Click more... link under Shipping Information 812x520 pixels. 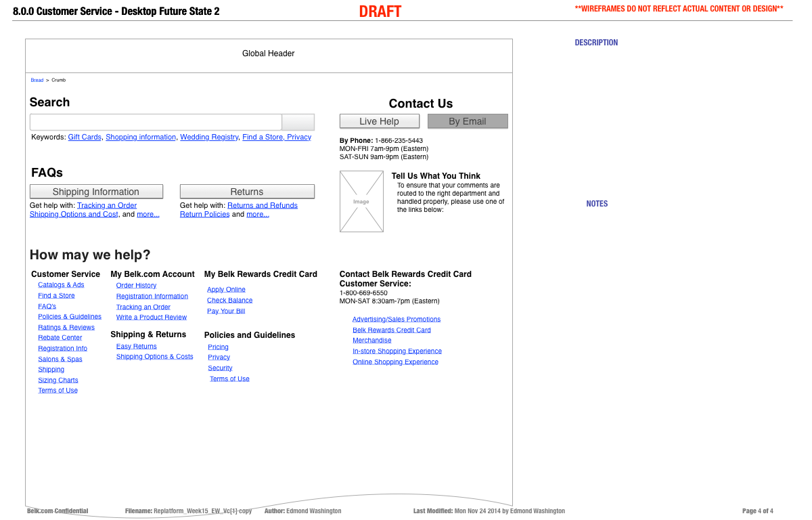(x=148, y=214)
